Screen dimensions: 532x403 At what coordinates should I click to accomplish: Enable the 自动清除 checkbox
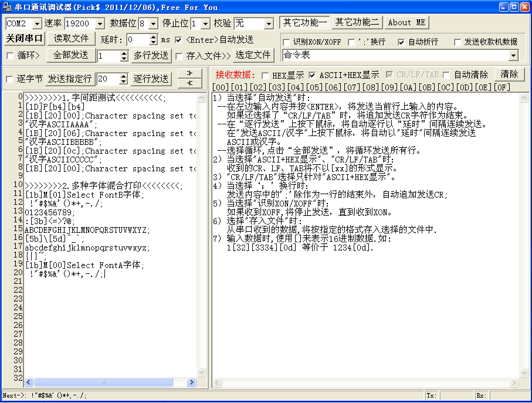pyautogui.click(x=446, y=75)
